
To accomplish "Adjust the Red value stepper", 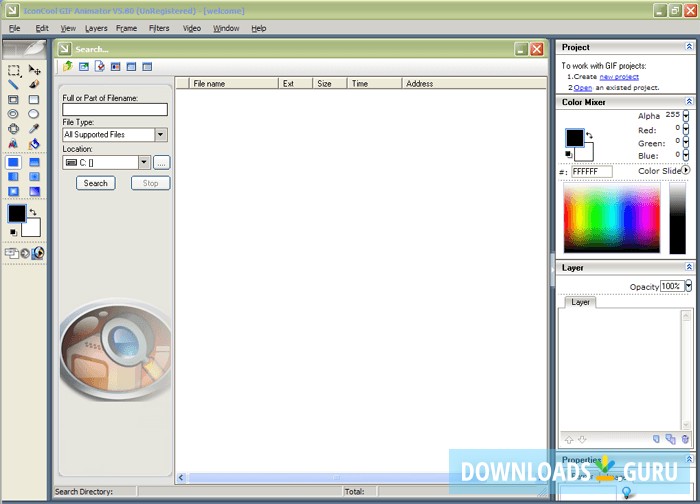I will 686,129.
